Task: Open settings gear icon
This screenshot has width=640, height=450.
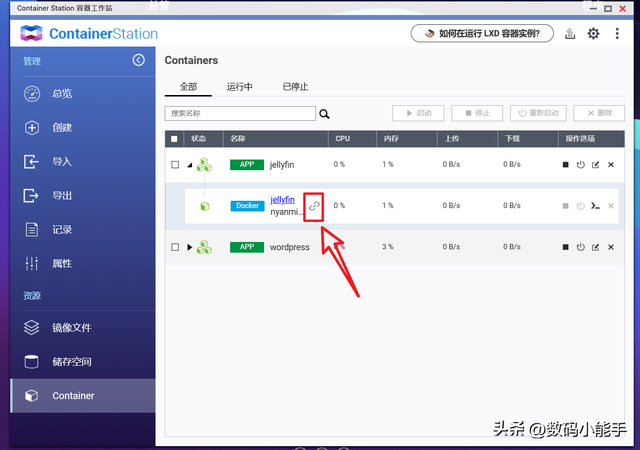Action: click(x=593, y=33)
